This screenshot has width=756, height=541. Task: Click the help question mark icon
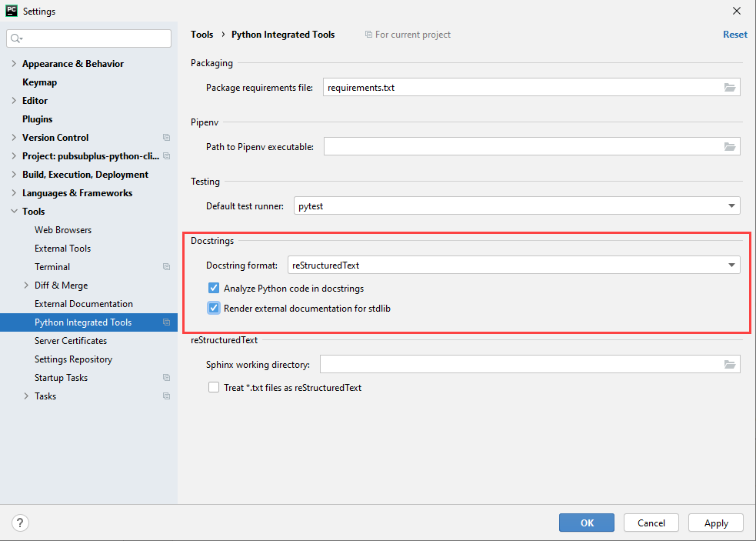21,523
